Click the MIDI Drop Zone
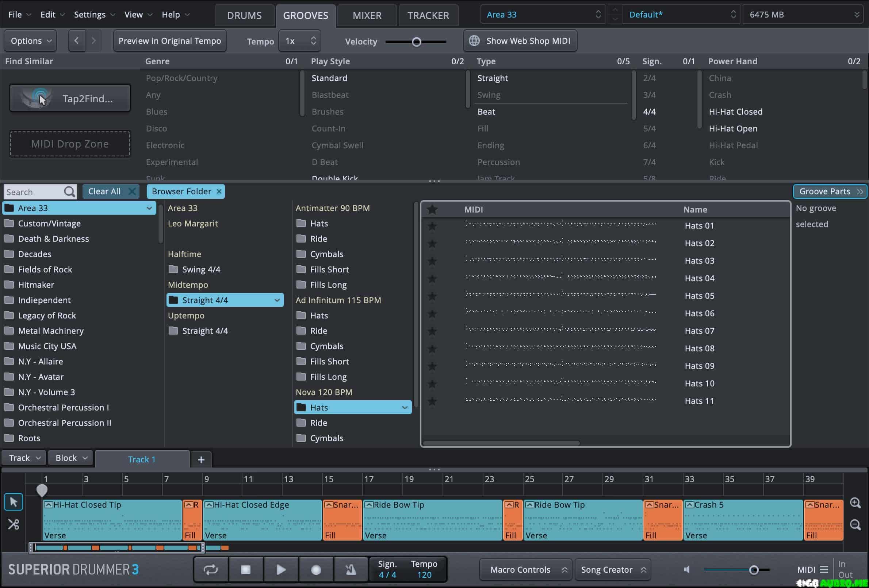869x588 pixels. [70, 144]
